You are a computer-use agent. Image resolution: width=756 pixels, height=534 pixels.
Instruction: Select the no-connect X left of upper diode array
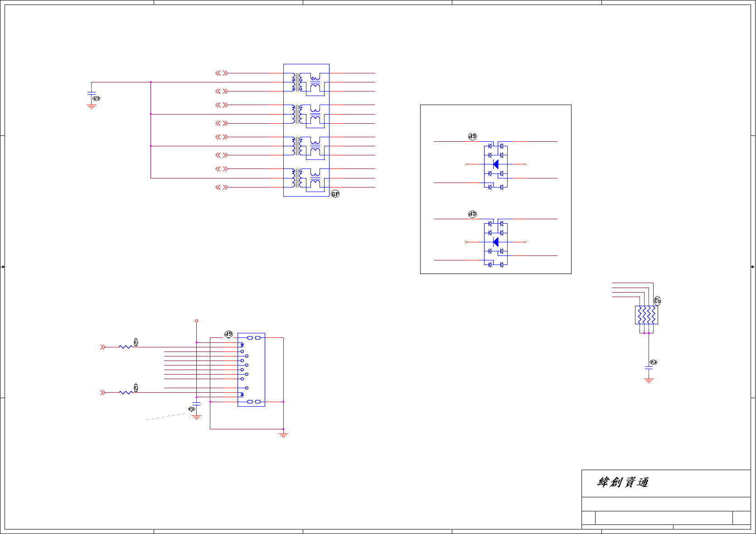click(x=466, y=164)
